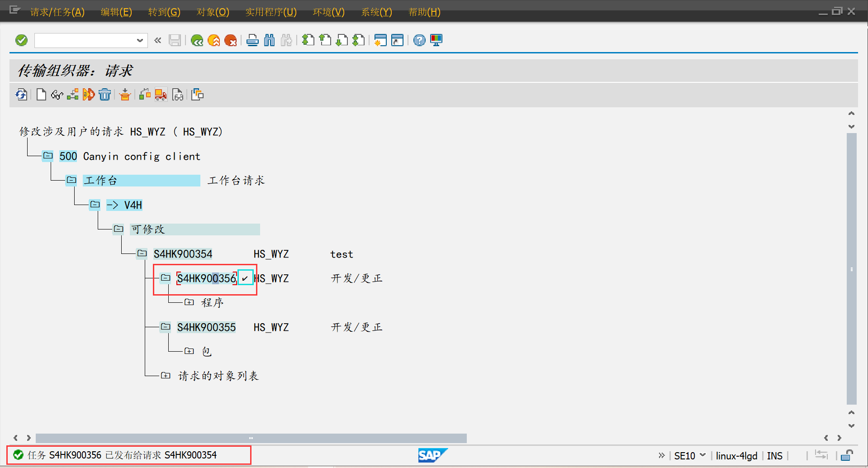The image size is (868, 468).
Task: Expand the 程序 node
Action: pos(189,302)
